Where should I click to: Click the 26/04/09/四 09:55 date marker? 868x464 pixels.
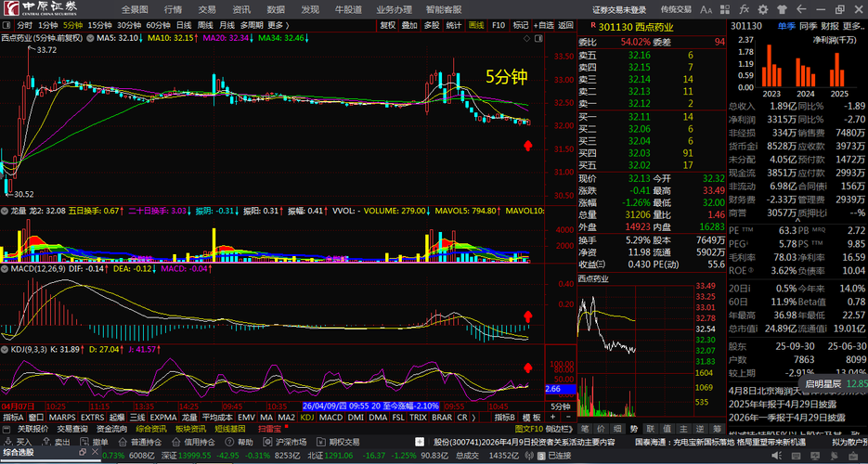(371, 406)
